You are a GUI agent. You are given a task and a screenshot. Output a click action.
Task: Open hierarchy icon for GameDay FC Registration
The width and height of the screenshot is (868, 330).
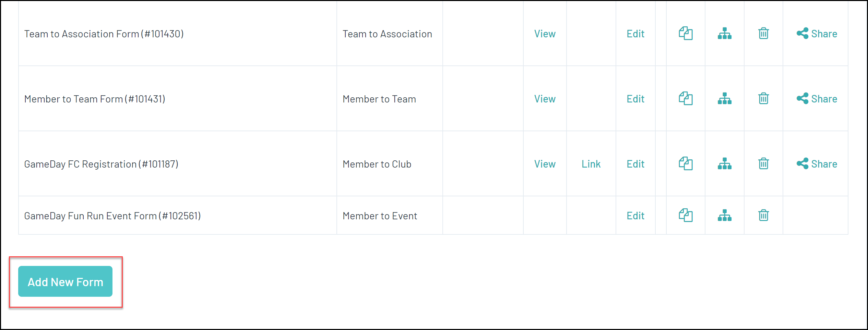pyautogui.click(x=724, y=164)
